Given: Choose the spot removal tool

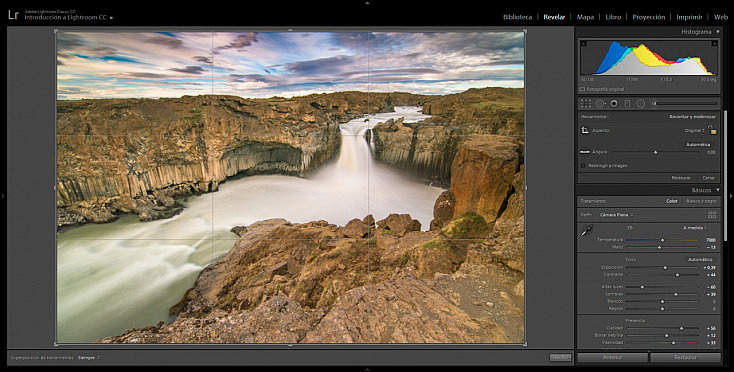Looking at the screenshot, I should click(600, 103).
